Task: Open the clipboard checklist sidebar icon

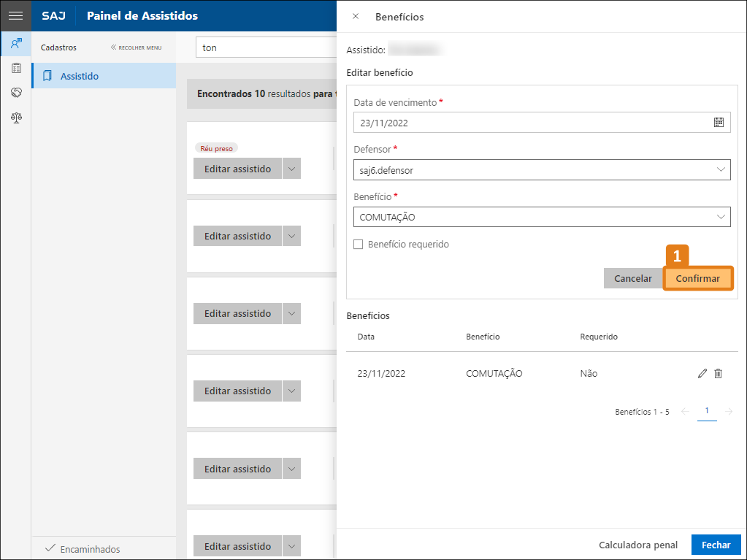Action: (16, 68)
